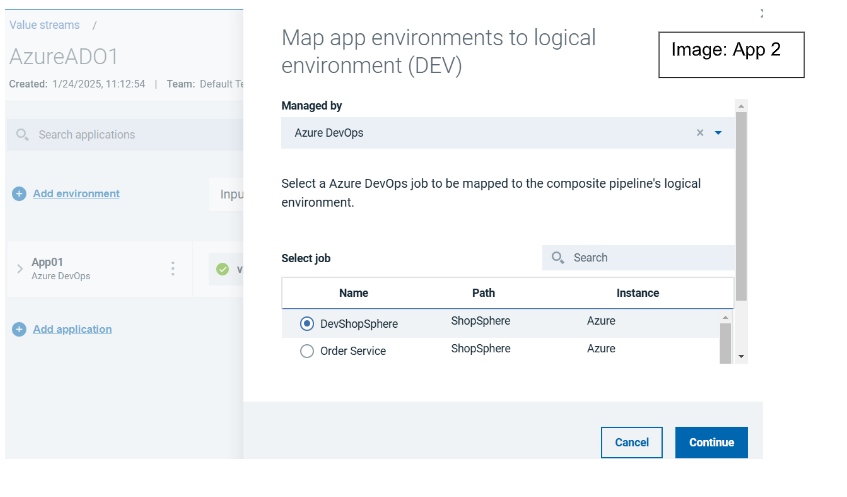The width and height of the screenshot is (847, 497).
Task: Expand the App01 row chevron
Action: (19, 269)
